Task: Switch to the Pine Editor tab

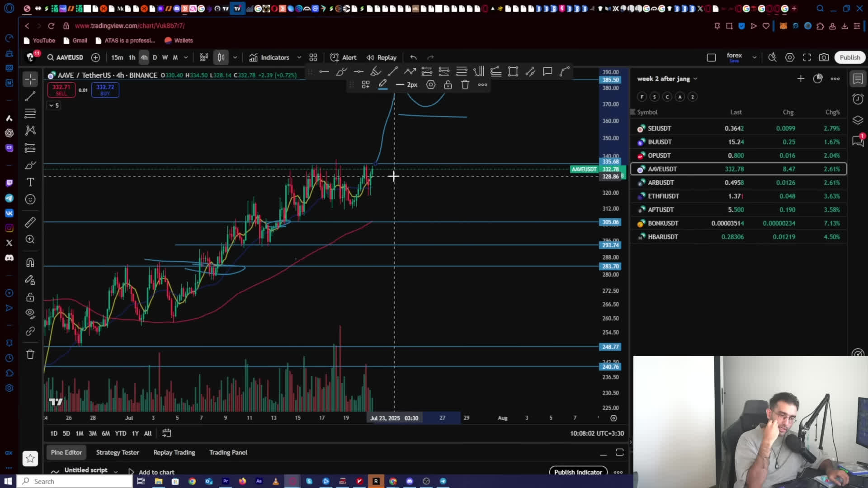Action: click(x=66, y=452)
